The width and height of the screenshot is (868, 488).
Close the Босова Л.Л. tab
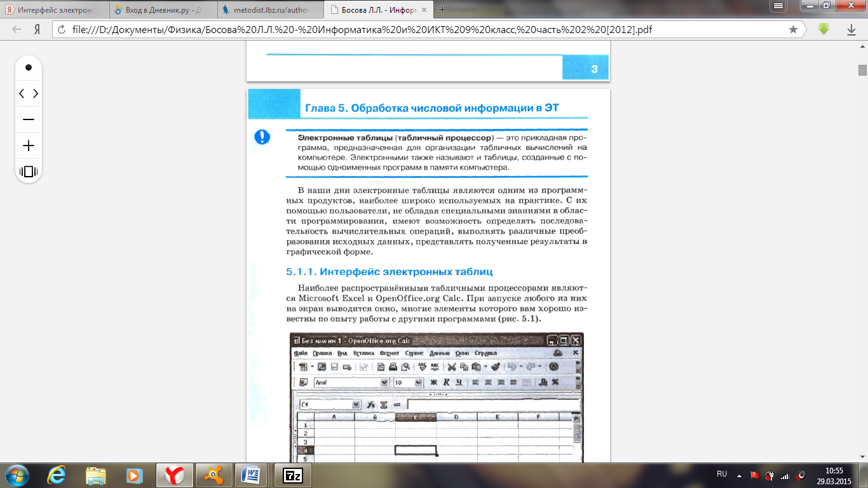click(x=424, y=10)
